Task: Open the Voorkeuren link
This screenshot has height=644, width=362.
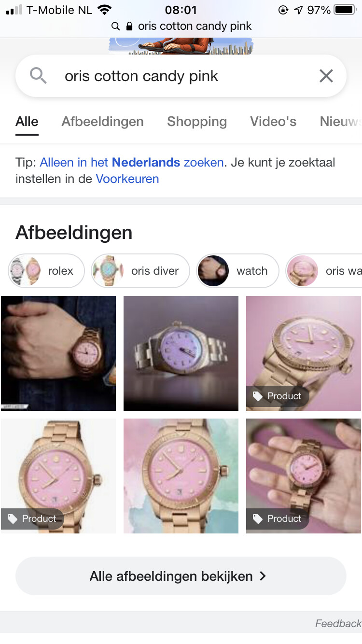Action: tap(127, 179)
